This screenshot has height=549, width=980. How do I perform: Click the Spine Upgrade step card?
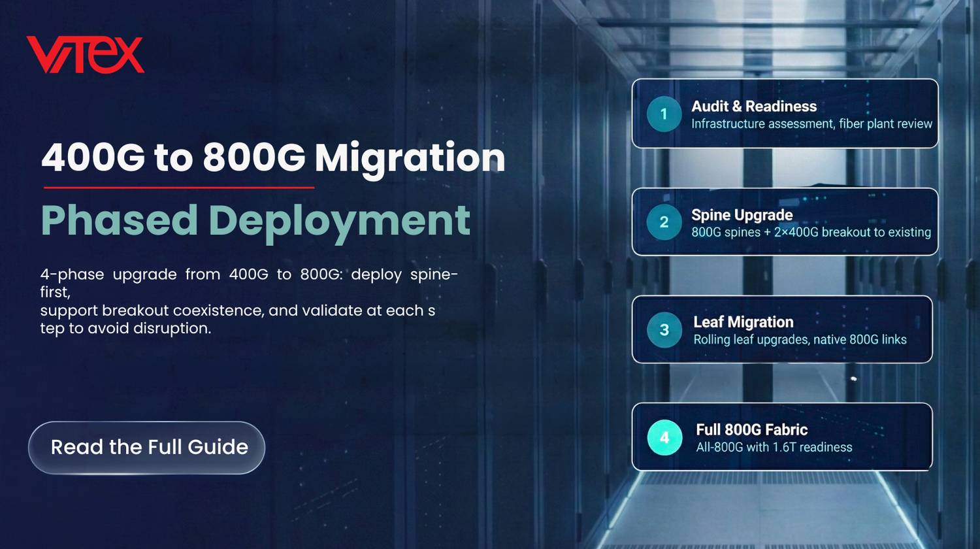[x=784, y=222]
